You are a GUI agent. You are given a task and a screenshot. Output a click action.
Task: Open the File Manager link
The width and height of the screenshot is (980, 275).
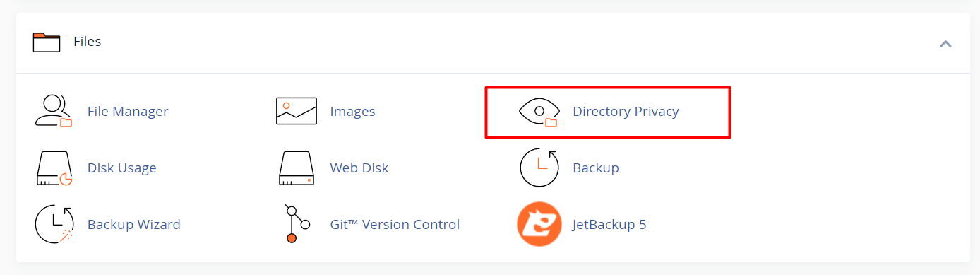coord(128,112)
